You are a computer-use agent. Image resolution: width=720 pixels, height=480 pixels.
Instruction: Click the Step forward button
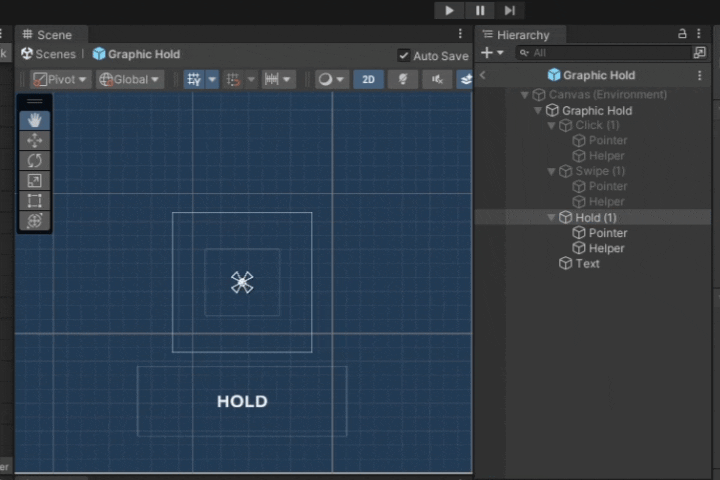pos(510,10)
